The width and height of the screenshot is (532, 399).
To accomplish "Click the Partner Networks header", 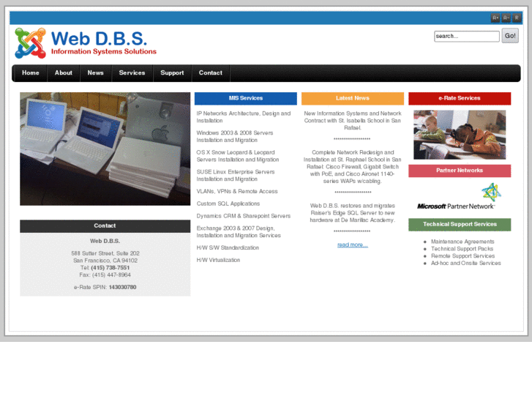I will tap(460, 171).
